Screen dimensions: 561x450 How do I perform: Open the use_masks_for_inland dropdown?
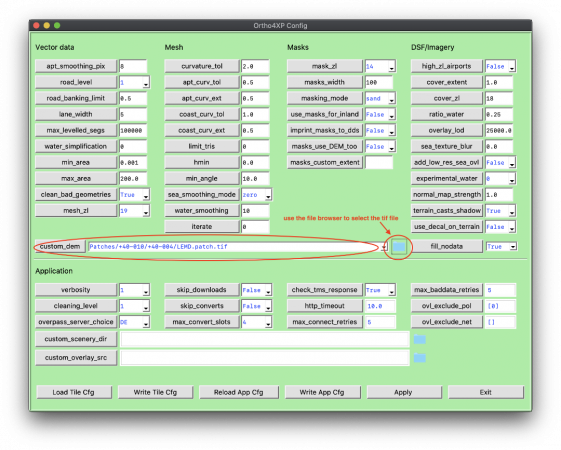(x=392, y=115)
